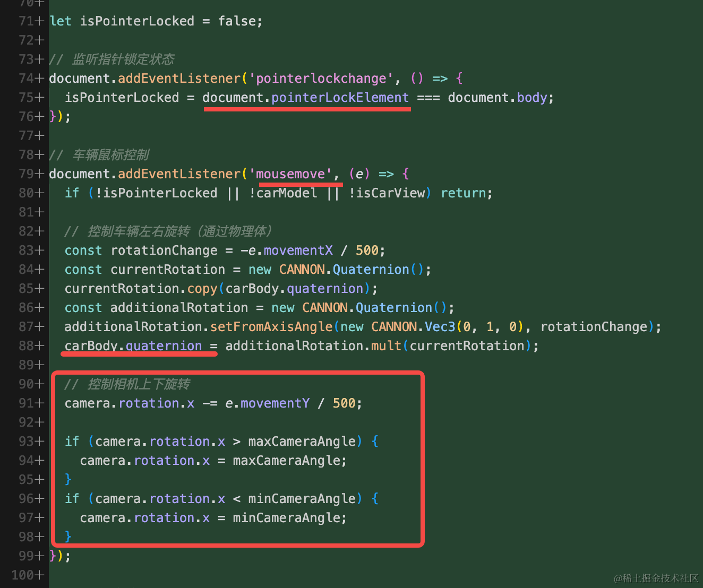Click line number 71 in the gutter
The width and height of the screenshot is (703, 588).
27,21
